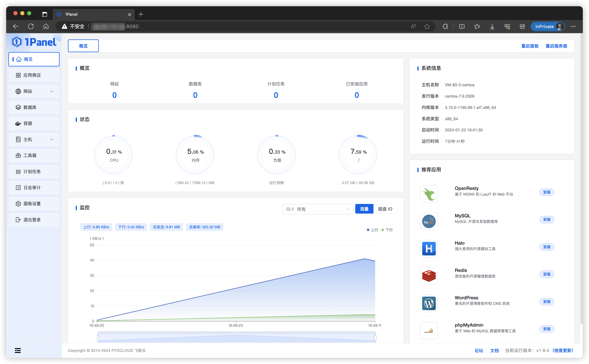
Task: Toggle the 下行 legend series
Action: click(x=387, y=230)
